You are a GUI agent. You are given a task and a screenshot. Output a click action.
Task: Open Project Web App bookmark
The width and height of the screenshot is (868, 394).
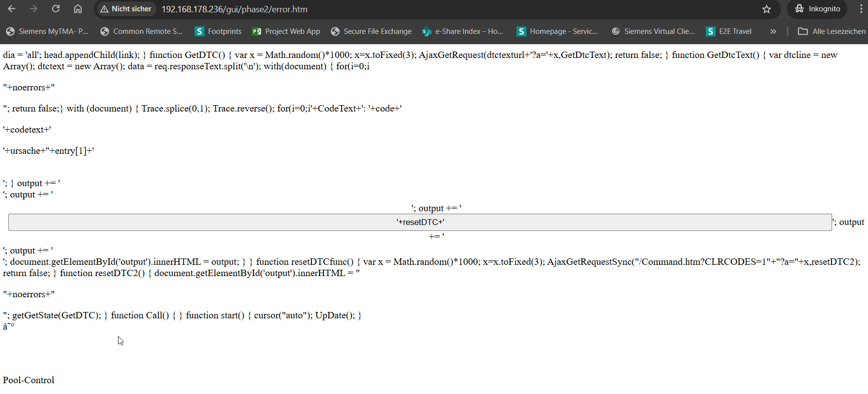pos(286,31)
